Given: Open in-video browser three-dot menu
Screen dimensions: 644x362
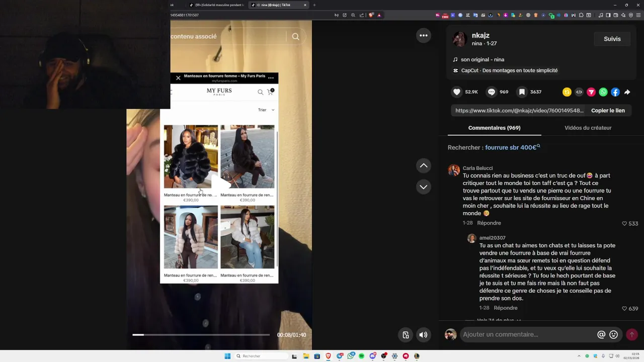Looking at the screenshot, I should pos(271,78).
